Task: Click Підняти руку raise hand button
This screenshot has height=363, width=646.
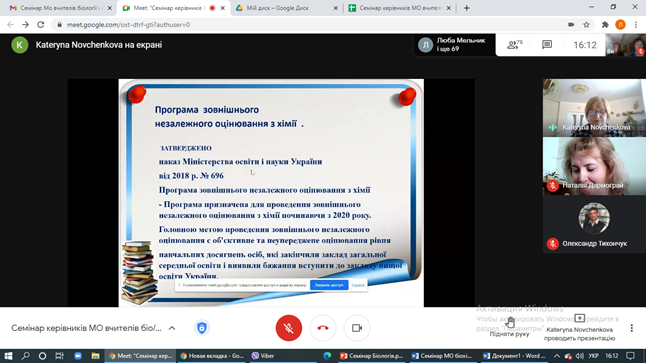Action: tap(510, 328)
